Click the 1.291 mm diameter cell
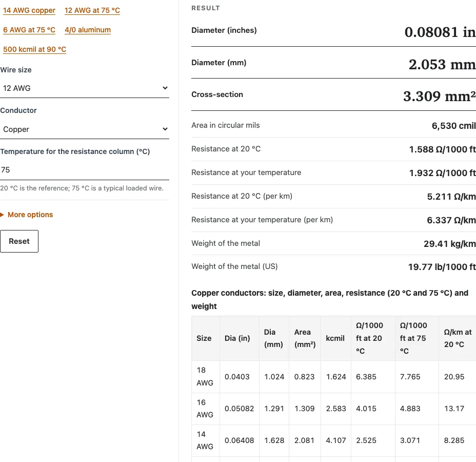The width and height of the screenshot is (476, 462). click(x=274, y=409)
